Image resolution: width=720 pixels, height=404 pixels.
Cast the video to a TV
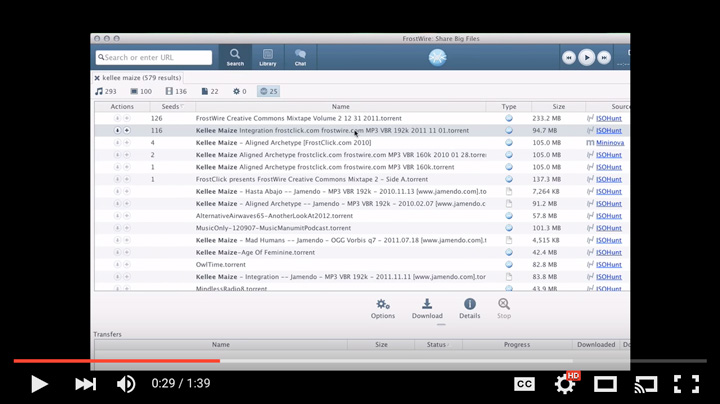[646, 384]
